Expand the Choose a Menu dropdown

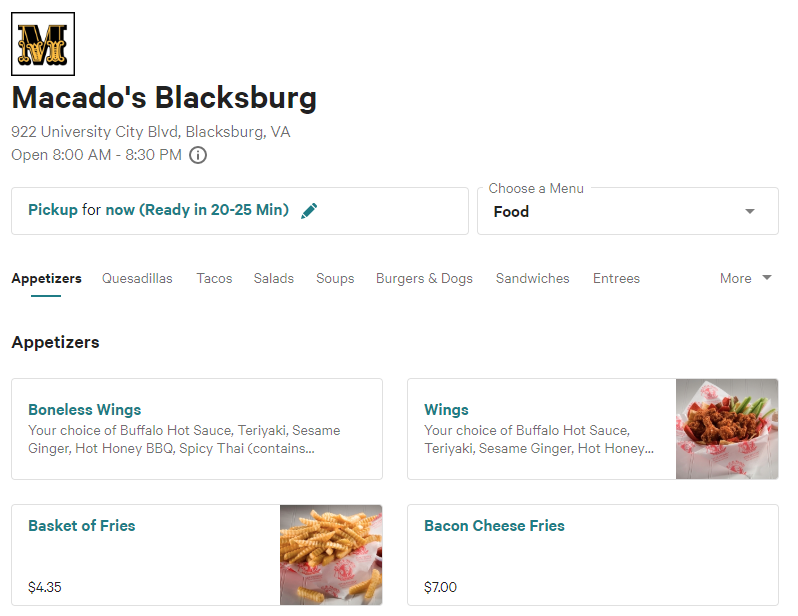[x=627, y=211]
